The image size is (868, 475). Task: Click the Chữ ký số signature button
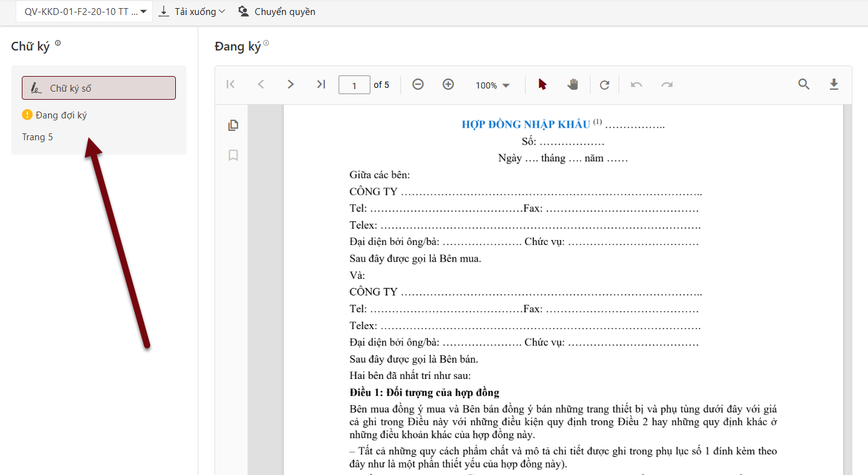(x=98, y=87)
